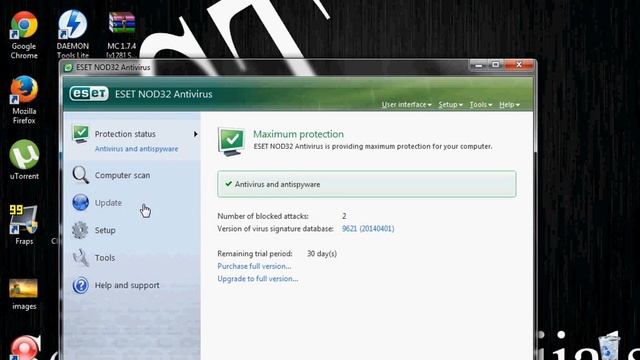Screen dimensions: 640x360
Task: Open the Tools dropdown in header
Action: tap(481, 105)
